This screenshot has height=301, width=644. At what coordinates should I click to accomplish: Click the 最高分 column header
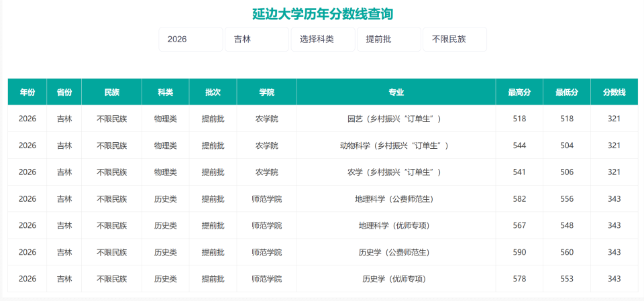point(519,92)
